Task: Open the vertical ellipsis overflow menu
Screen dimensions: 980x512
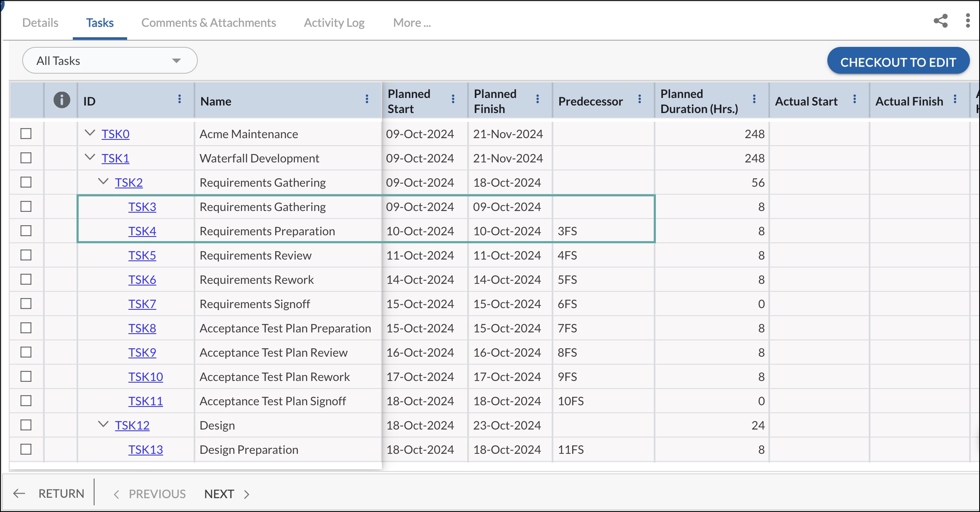Action: pos(967,21)
